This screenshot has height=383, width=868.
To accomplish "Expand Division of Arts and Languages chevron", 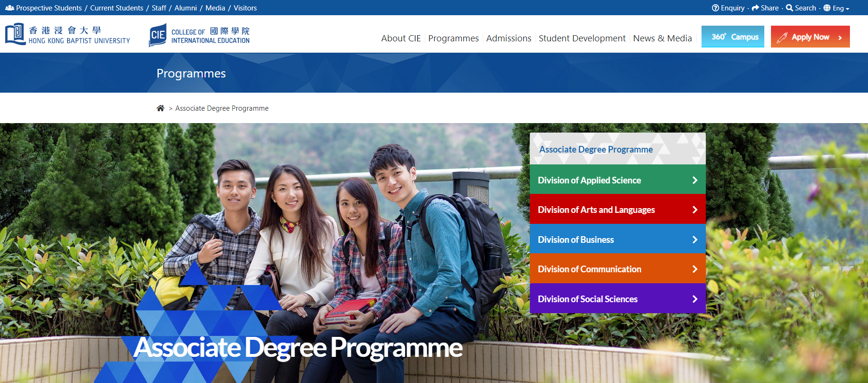I will 695,210.
